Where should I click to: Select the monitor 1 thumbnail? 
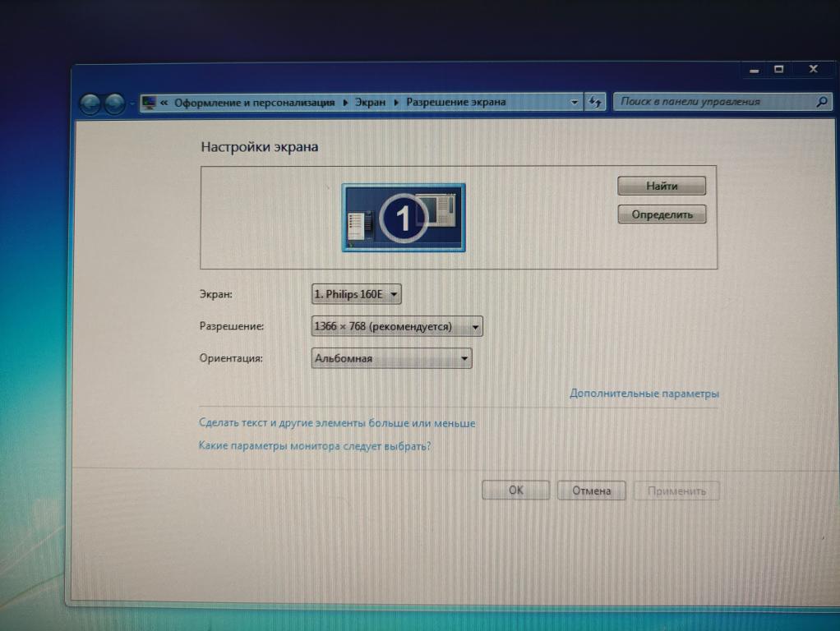pos(404,218)
